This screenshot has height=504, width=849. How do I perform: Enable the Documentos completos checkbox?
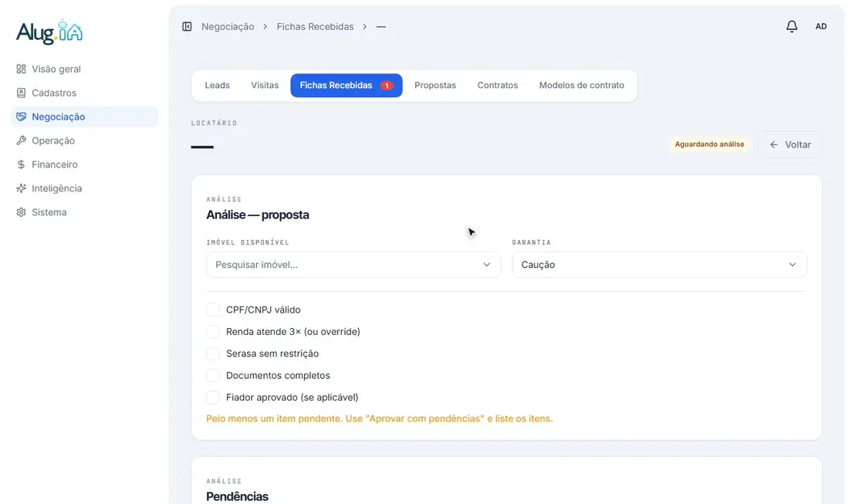(213, 375)
